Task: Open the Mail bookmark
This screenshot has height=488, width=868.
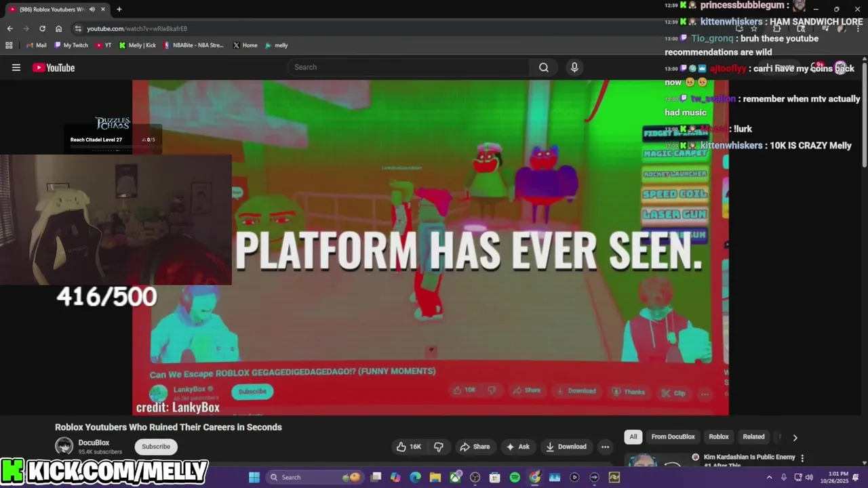Action: pos(36,45)
